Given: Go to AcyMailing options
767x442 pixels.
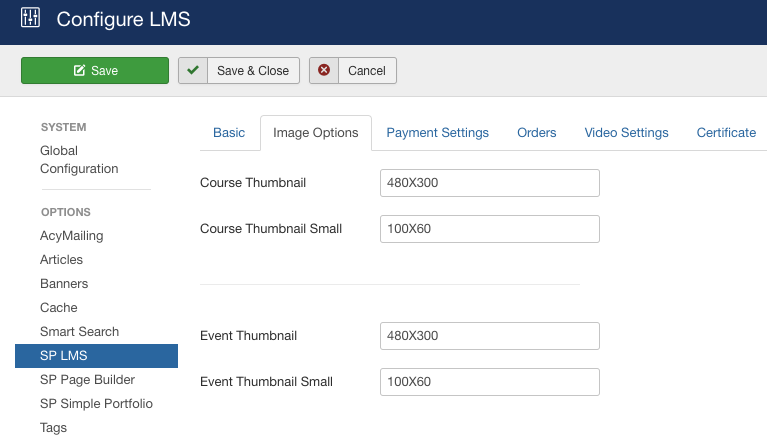Looking at the screenshot, I should [72, 236].
